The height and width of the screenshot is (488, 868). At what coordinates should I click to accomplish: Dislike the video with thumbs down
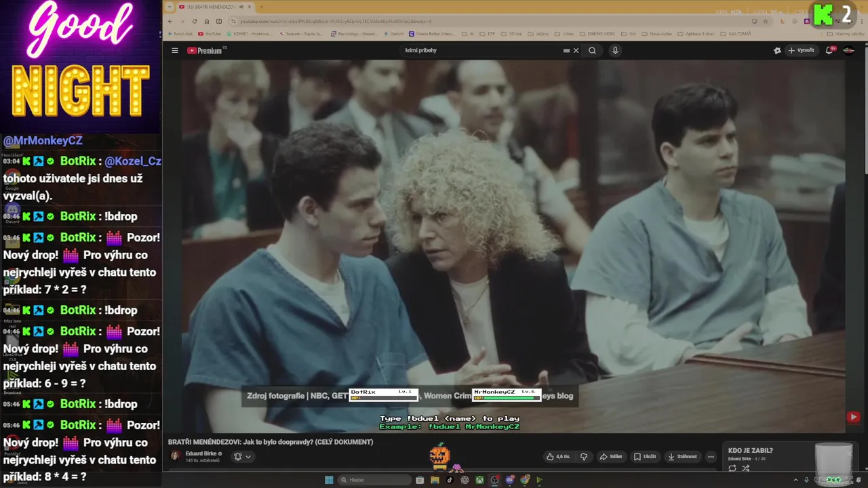pos(584,457)
